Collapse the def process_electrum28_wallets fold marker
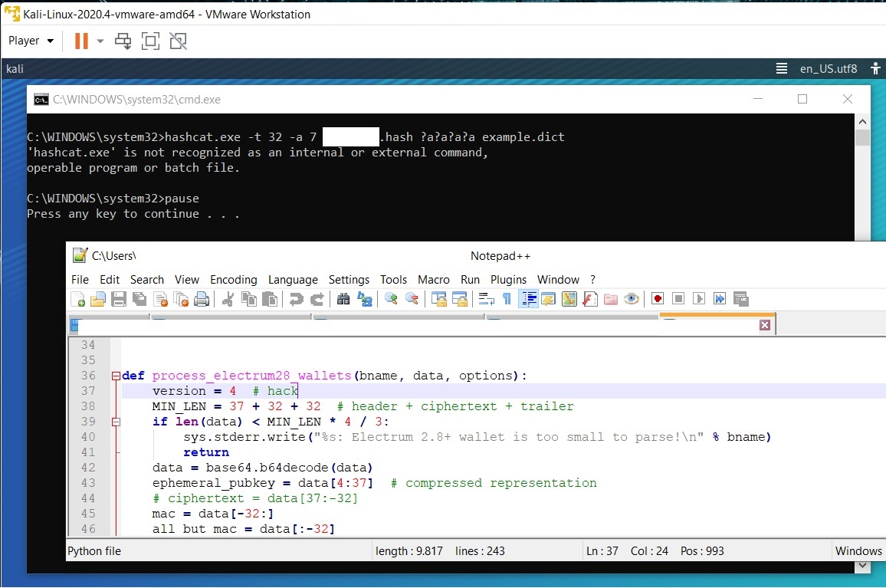Viewport: 886px width, 588px height. (116, 376)
